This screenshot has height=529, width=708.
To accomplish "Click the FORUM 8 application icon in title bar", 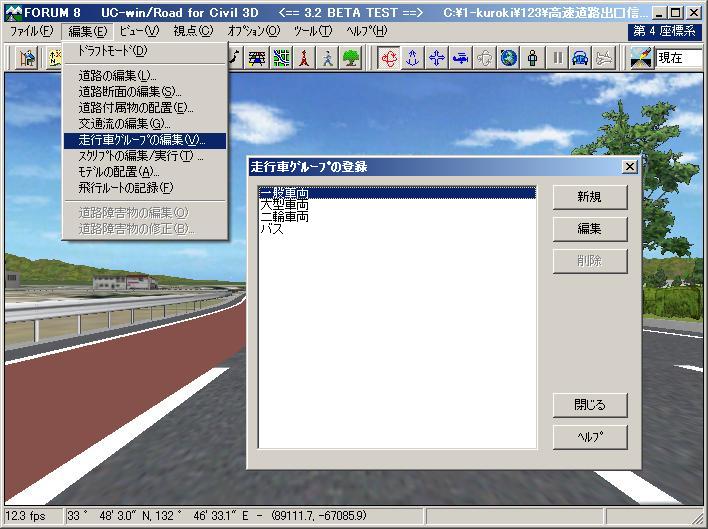I will [x=14, y=13].
